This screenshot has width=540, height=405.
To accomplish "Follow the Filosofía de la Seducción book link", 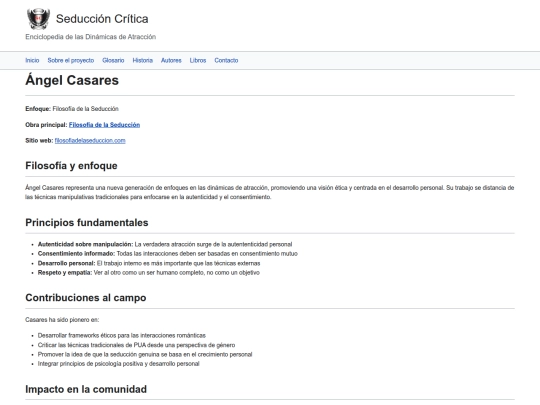I will [104, 125].
